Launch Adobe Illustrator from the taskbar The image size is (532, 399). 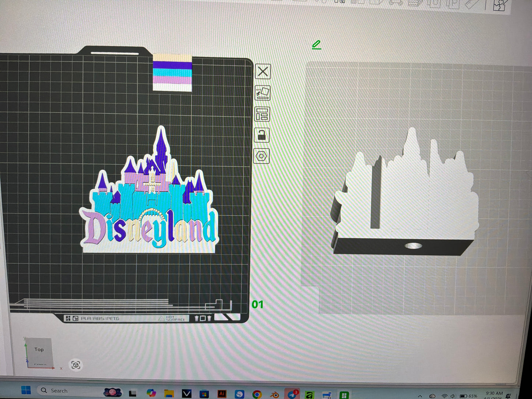pos(222,394)
